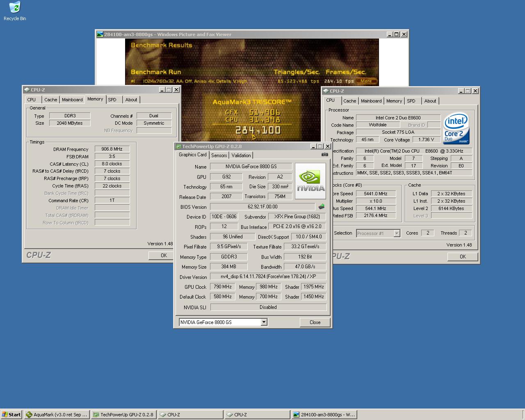Click the Core Speed value 5441.0 MHz
Viewport: 525px width, 420px height.
376,194
